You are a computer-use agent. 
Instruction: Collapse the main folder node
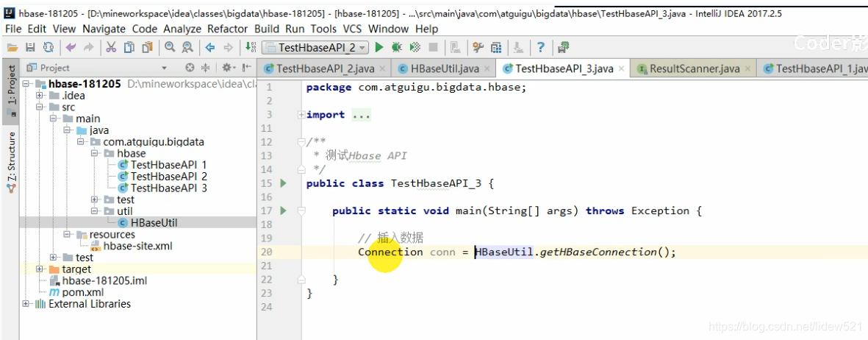(53, 118)
